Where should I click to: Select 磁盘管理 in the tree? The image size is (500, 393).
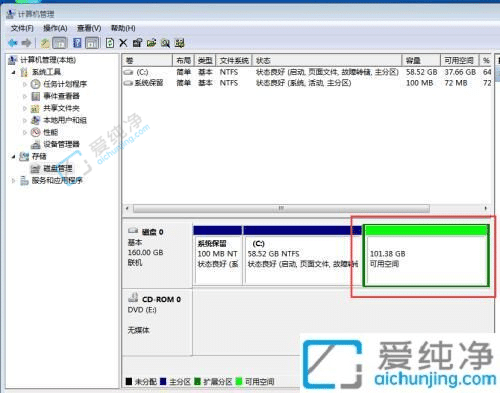(x=58, y=169)
